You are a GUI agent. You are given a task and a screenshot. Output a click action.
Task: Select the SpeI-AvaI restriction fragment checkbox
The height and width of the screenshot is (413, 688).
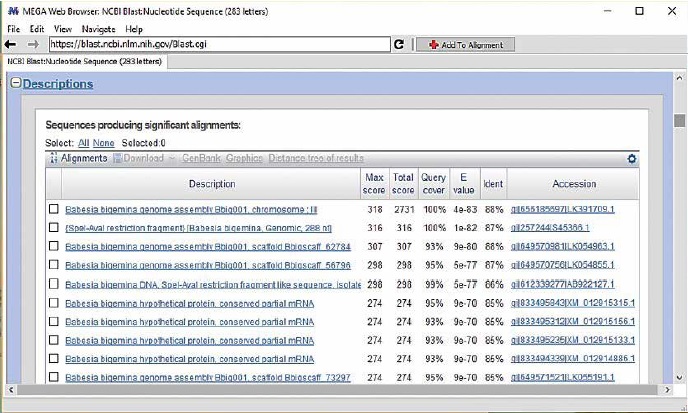click(x=54, y=228)
